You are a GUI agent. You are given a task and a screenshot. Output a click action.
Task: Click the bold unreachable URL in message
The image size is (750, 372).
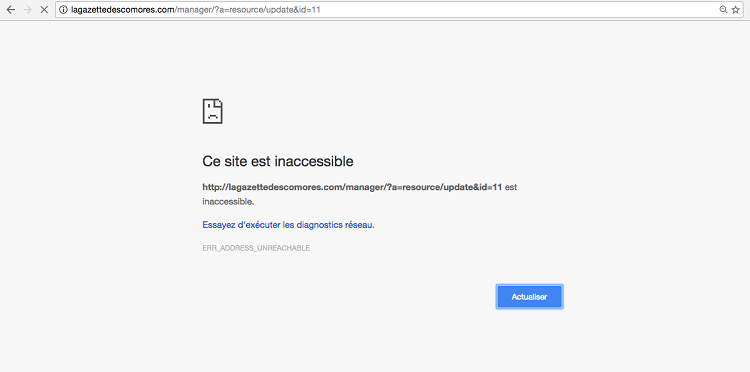pos(352,187)
